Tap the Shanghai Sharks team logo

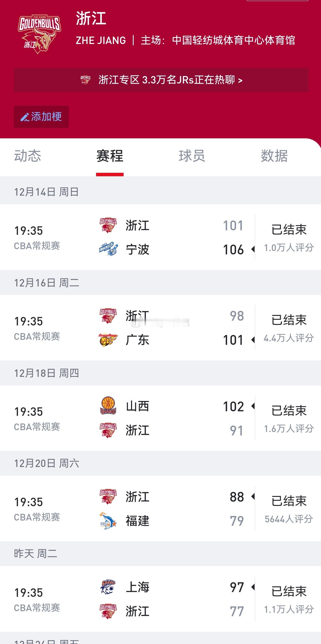[108, 587]
